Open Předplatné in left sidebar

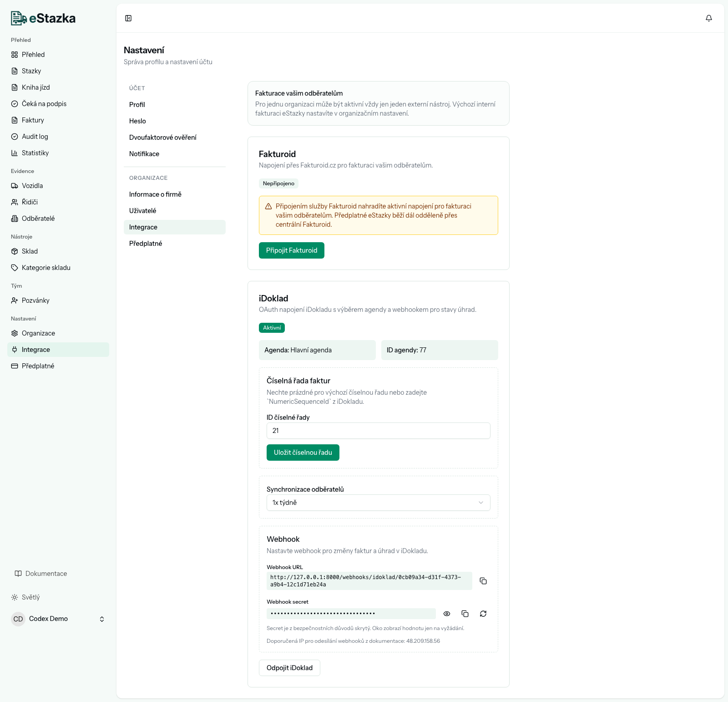coord(58,366)
